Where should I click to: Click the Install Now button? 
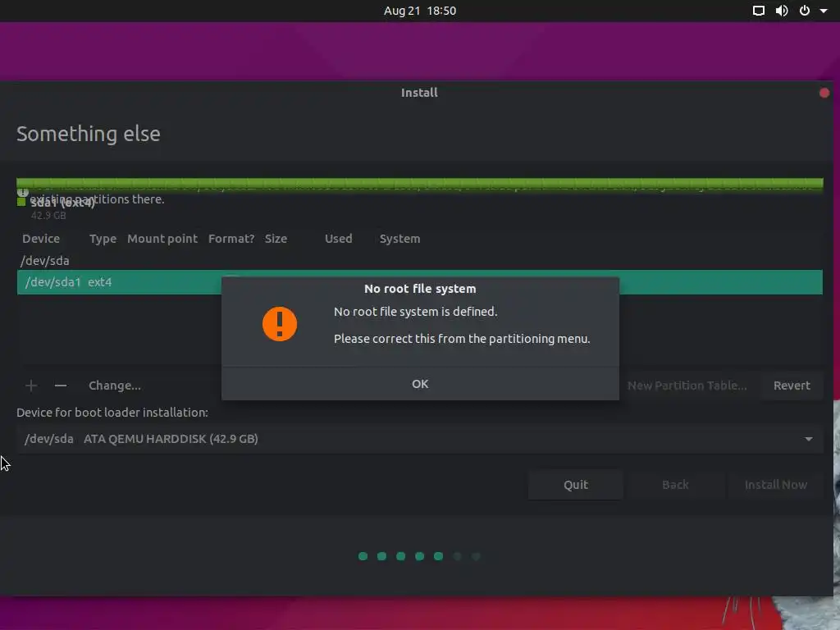[775, 485]
